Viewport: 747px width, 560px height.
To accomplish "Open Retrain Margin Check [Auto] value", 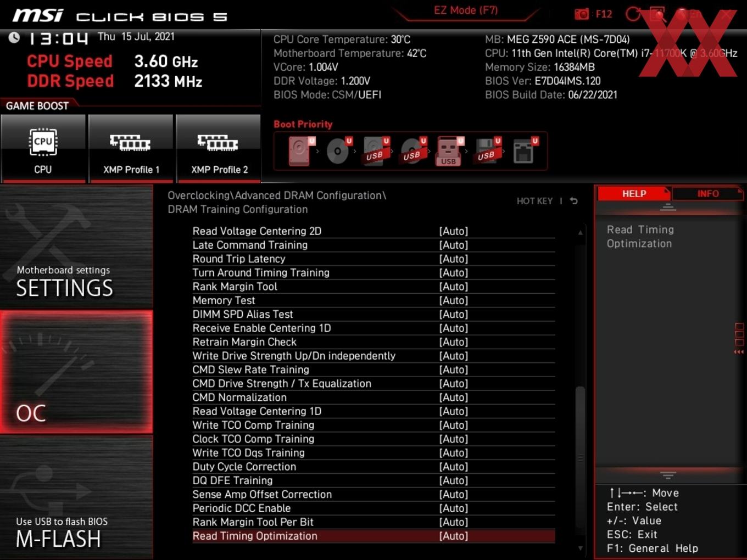I will (x=454, y=342).
